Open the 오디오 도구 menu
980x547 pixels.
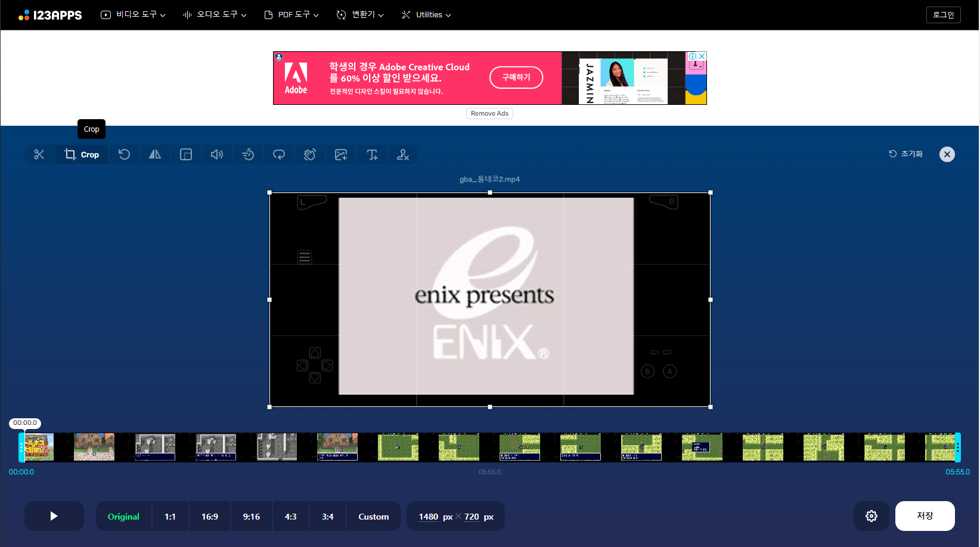215,14
